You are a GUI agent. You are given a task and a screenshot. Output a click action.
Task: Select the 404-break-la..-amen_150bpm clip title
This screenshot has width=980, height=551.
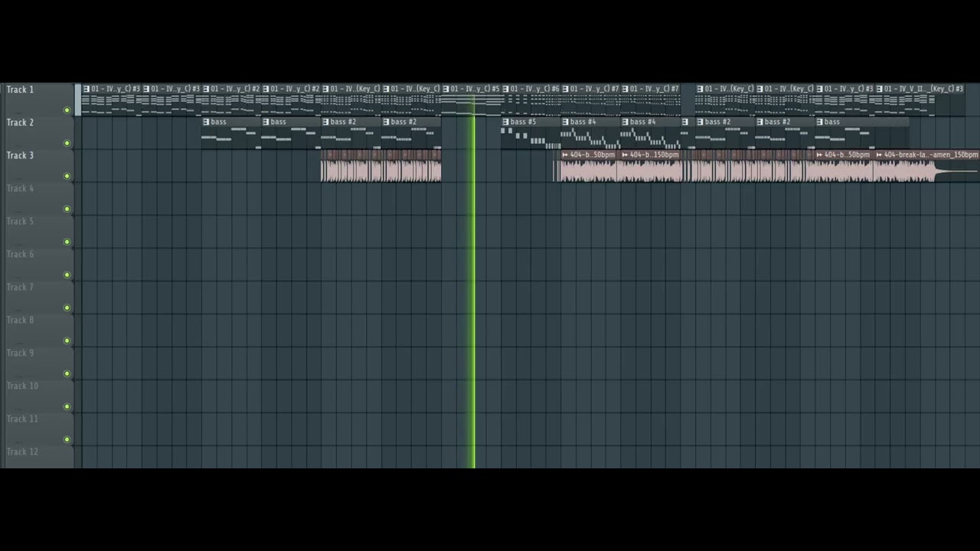[x=930, y=155]
